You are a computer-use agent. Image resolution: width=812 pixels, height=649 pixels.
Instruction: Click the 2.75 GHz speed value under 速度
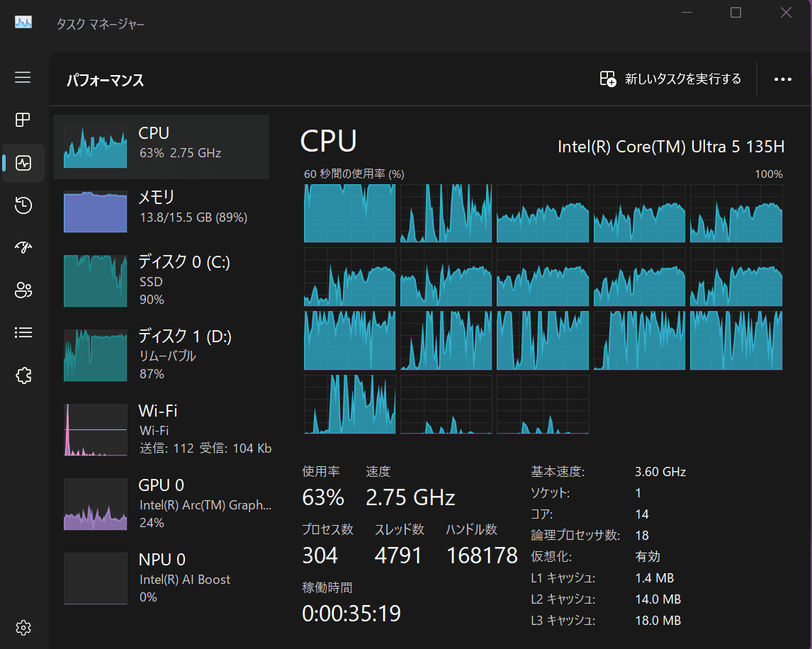pos(410,497)
